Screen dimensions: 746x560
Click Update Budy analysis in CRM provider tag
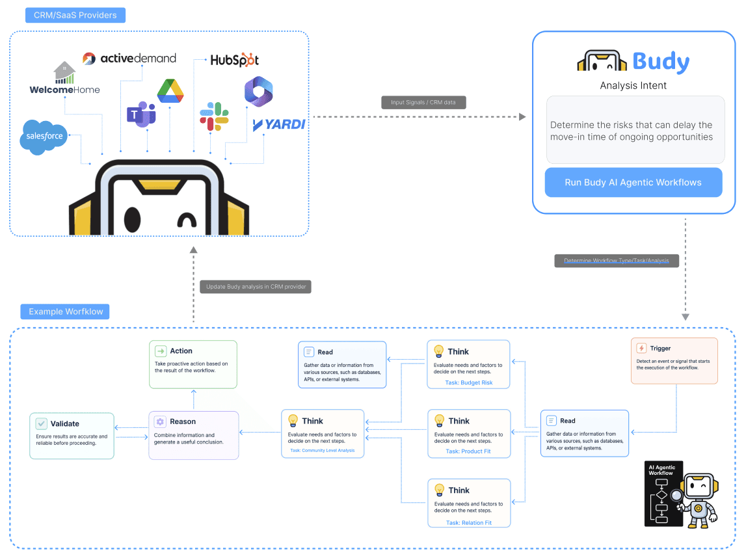(256, 287)
